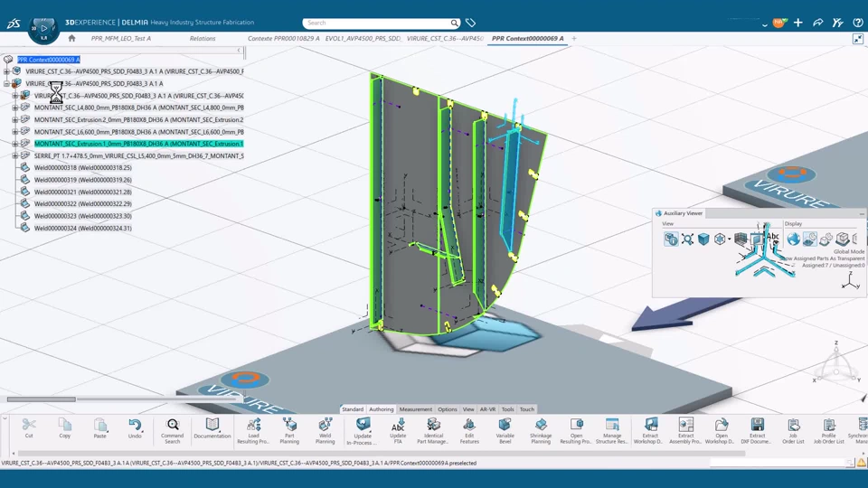Expand highlighted MONTANT_SEC_Extrusion.1 node
Viewport: 868px width, 488px height.
coord(15,144)
